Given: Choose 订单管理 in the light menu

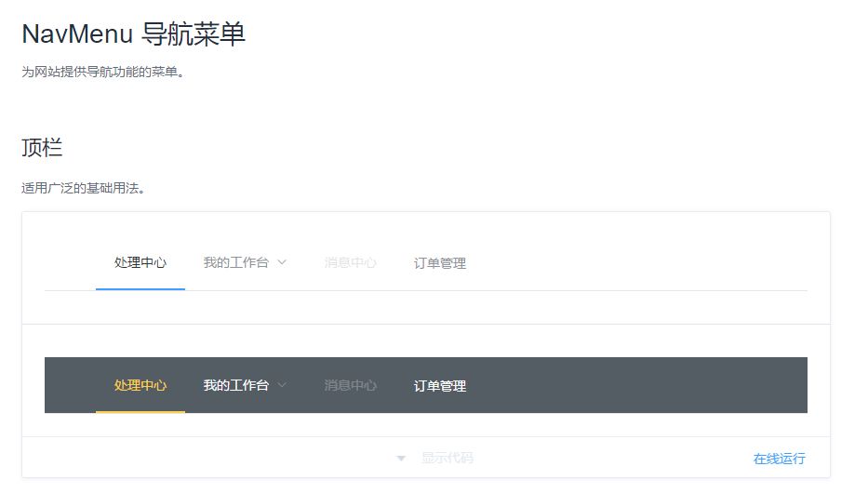Looking at the screenshot, I should pos(439,263).
